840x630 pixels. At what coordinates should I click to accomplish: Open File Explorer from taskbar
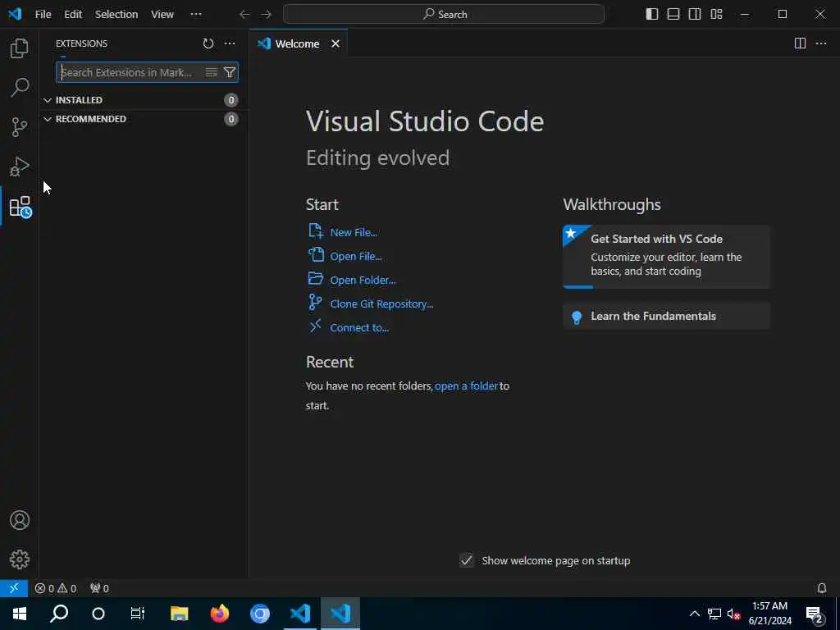tap(179, 614)
